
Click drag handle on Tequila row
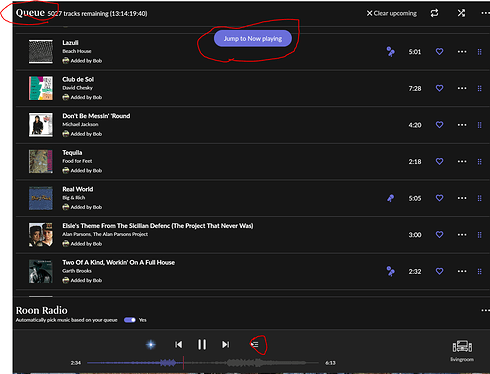point(480,162)
